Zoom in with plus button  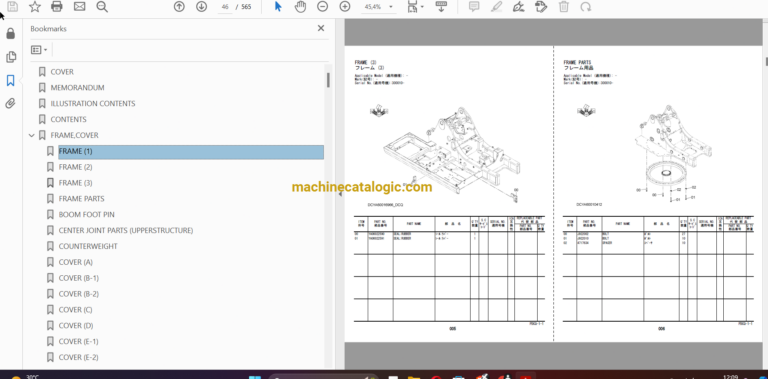[x=345, y=6]
